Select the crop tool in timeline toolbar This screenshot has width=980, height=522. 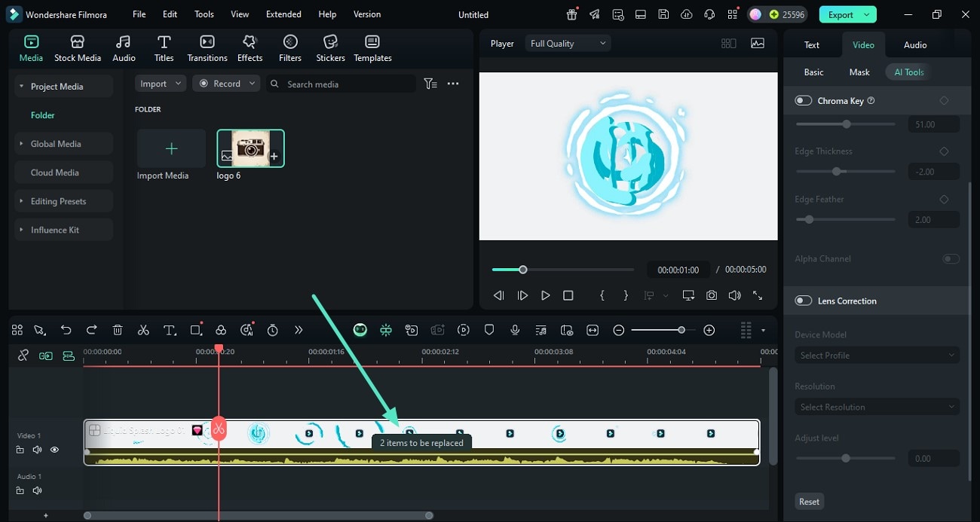point(196,330)
